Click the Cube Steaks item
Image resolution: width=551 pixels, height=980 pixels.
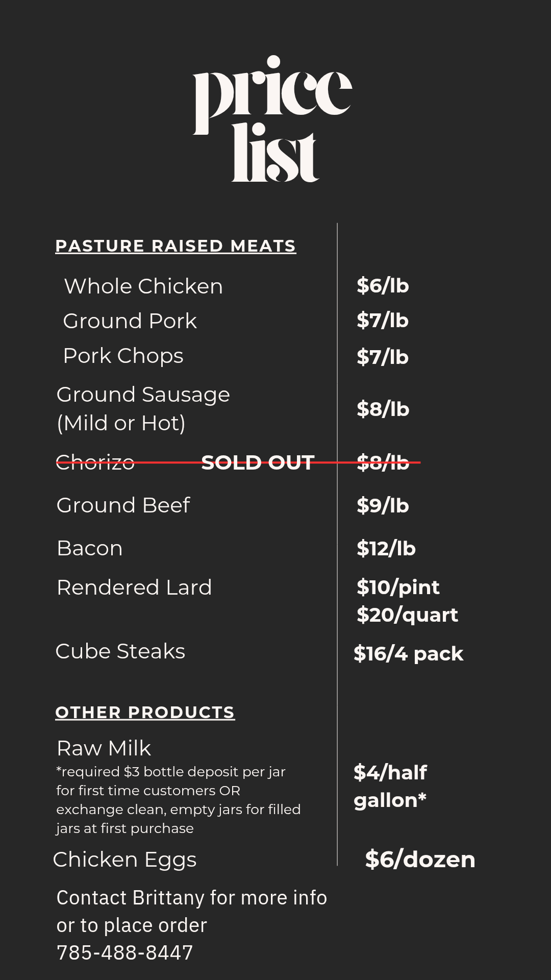click(x=120, y=651)
